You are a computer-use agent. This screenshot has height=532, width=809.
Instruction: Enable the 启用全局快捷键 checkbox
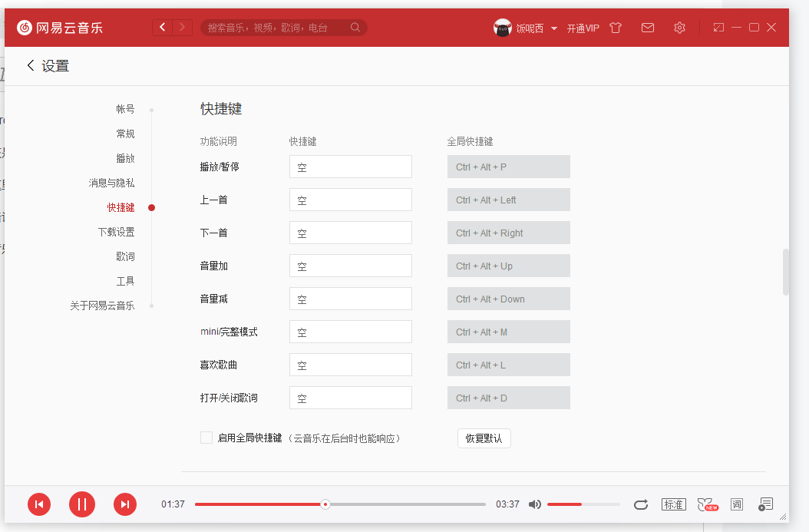[206, 437]
